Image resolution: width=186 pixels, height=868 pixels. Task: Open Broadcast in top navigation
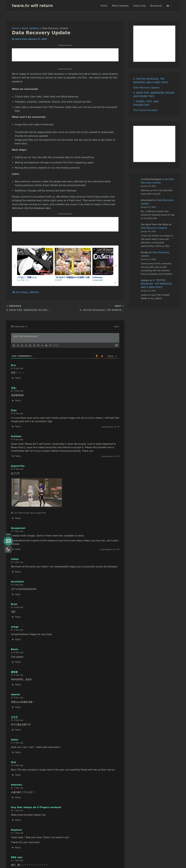pyautogui.click(x=156, y=6)
